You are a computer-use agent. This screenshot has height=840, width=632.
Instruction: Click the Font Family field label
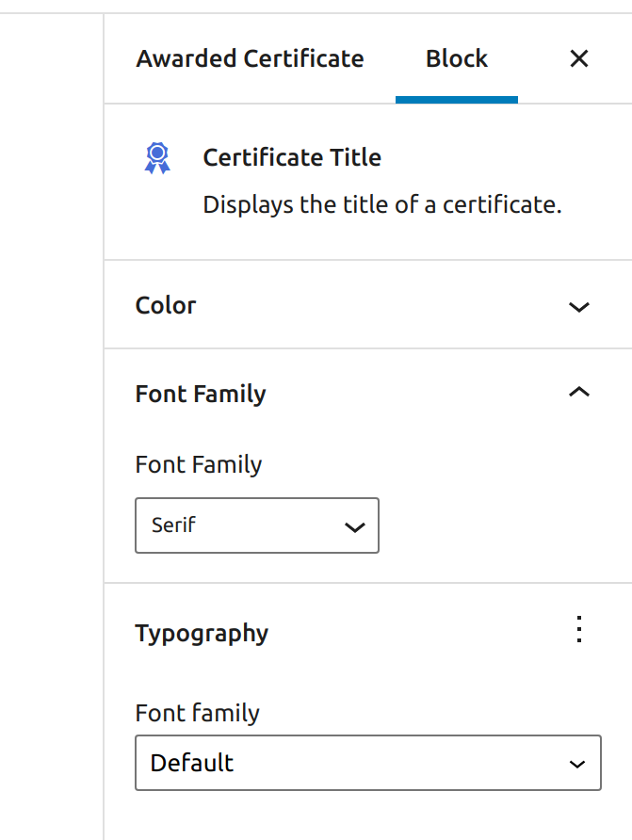(198, 464)
